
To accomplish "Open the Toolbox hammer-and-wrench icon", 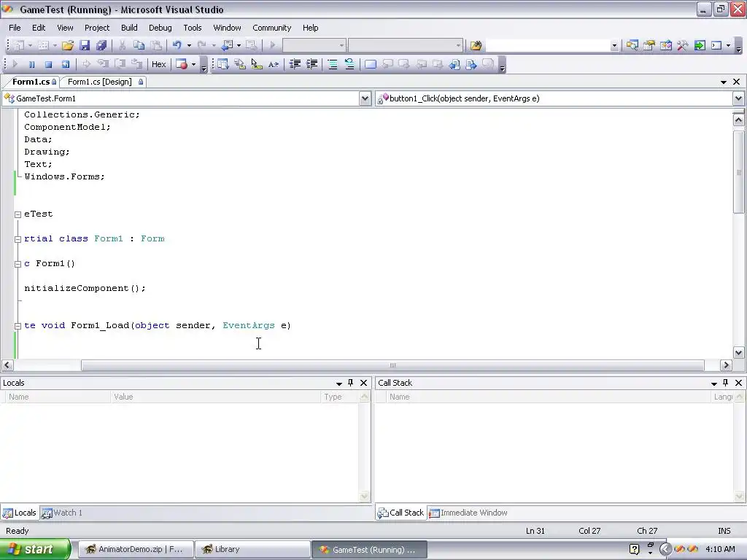I will point(682,45).
